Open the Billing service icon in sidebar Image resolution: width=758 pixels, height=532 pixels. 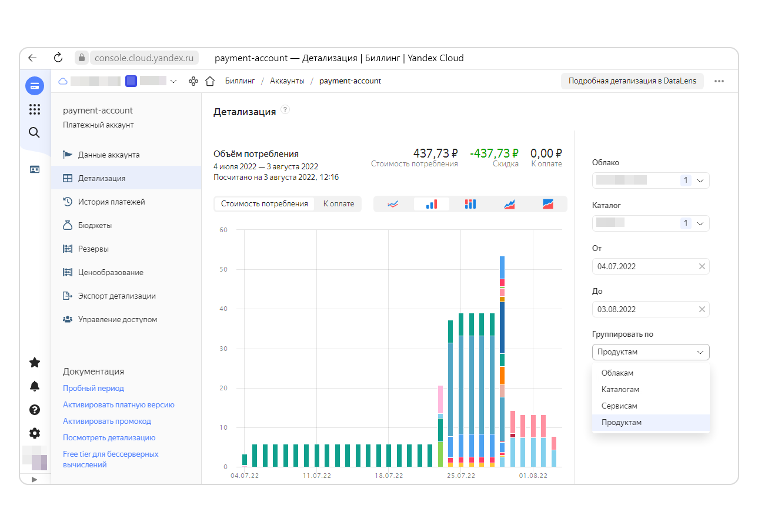coord(35,86)
